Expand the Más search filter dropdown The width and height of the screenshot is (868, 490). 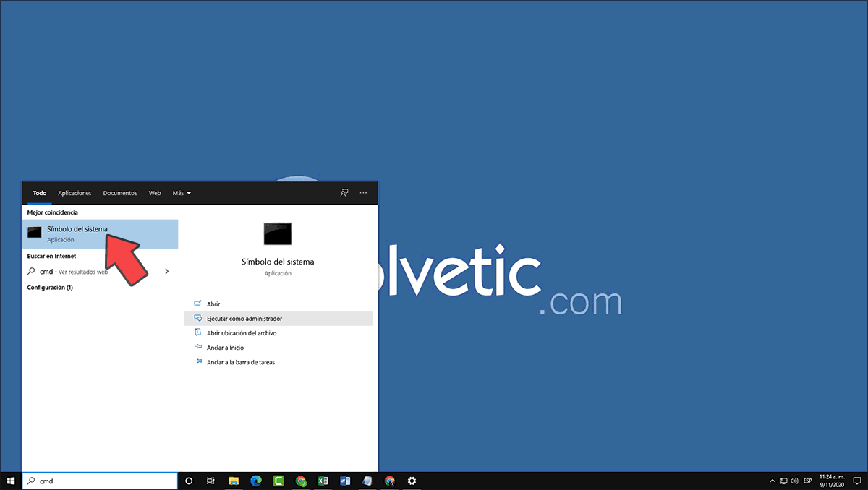coord(181,193)
